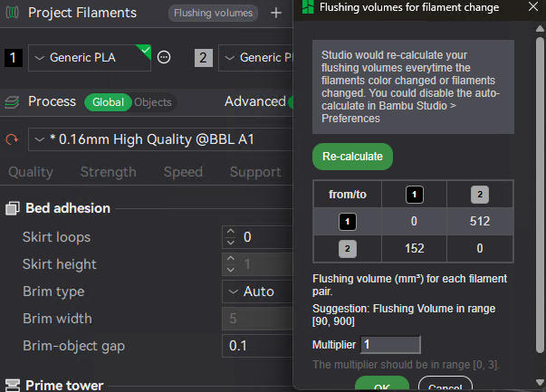
Task: Click the Multiplier input field
Action: tap(390, 345)
